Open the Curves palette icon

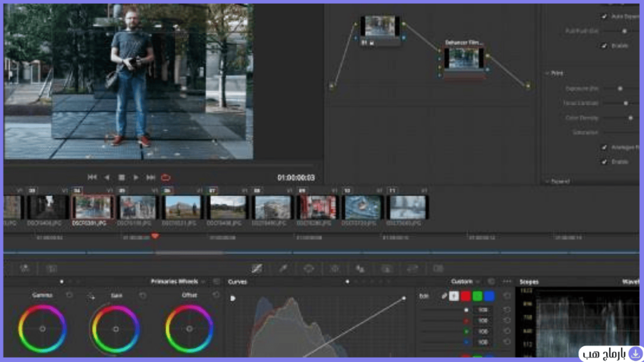point(257,268)
